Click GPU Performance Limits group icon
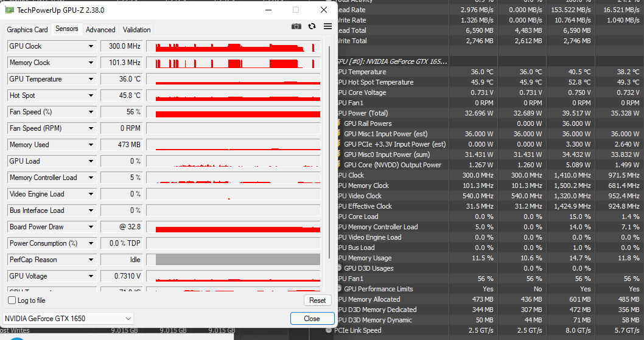644x340 pixels. [x=339, y=289]
